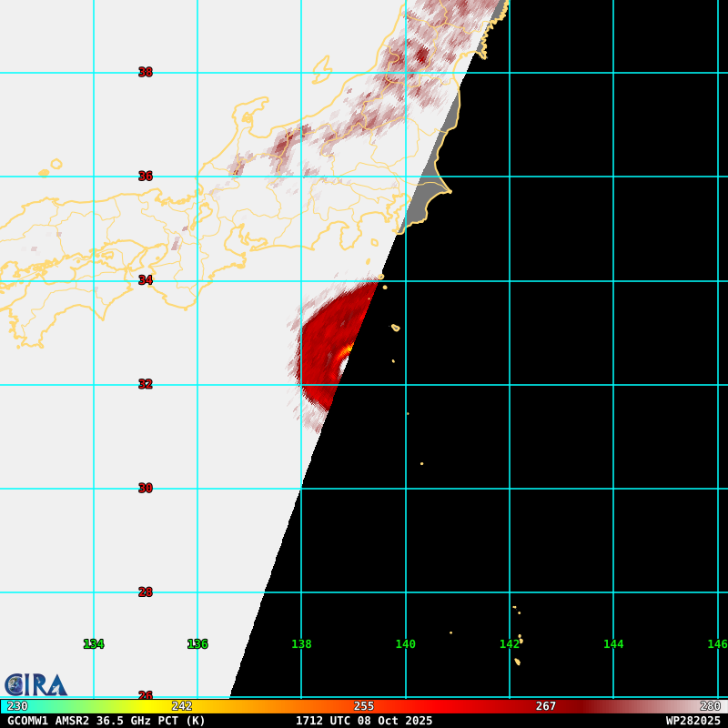Click the 280 end of color bar

(710, 706)
